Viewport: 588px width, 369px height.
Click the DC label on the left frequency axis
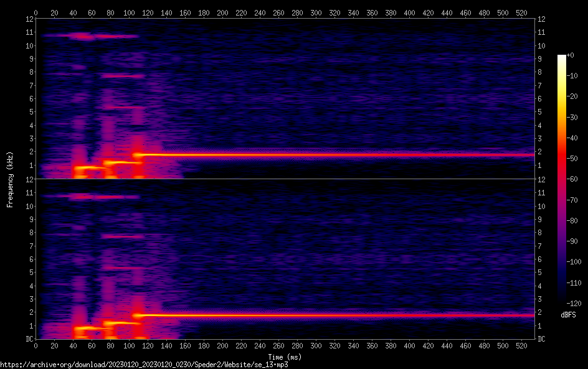(x=29, y=339)
